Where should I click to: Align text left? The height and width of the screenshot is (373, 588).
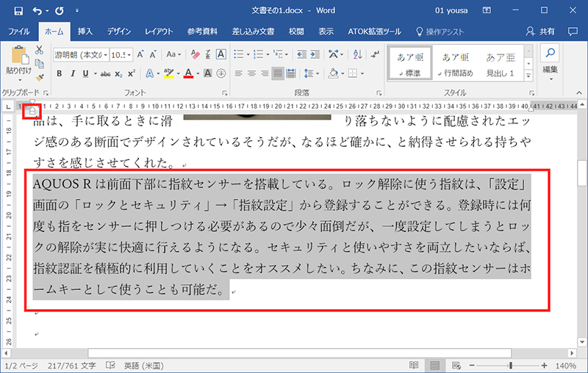pos(238,73)
